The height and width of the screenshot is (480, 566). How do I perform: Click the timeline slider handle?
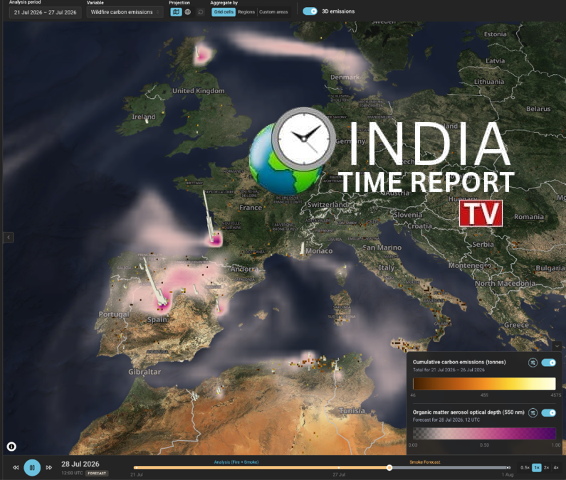click(389, 468)
